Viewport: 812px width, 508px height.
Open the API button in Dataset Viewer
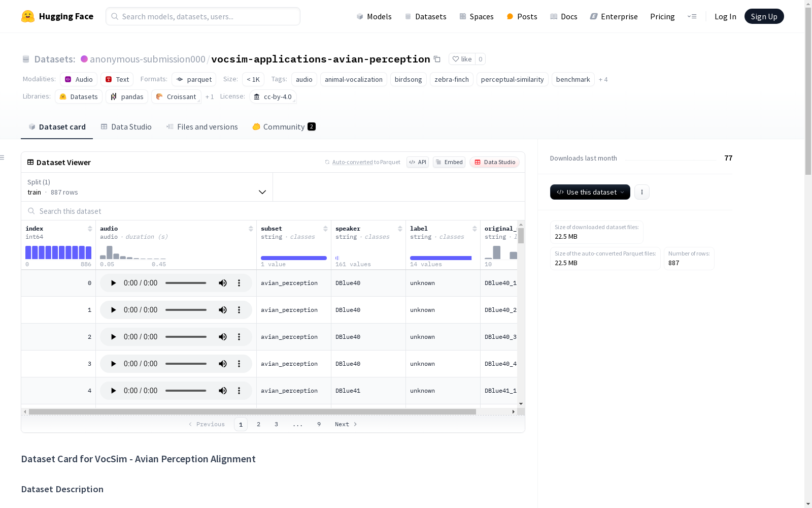418,162
